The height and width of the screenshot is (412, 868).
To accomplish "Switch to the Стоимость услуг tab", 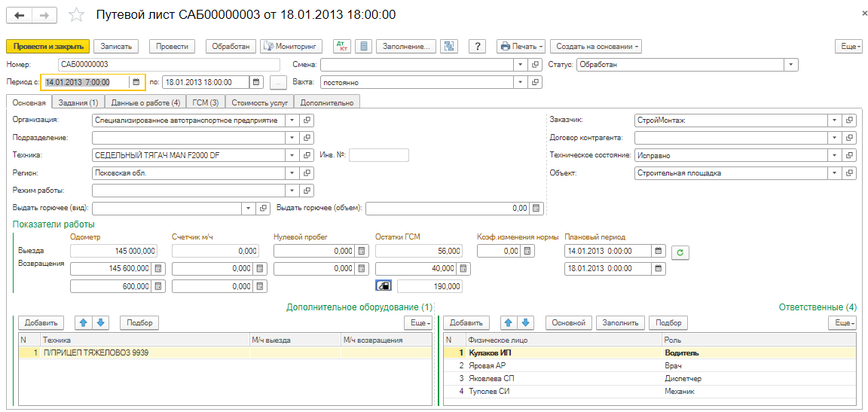I will tap(260, 102).
